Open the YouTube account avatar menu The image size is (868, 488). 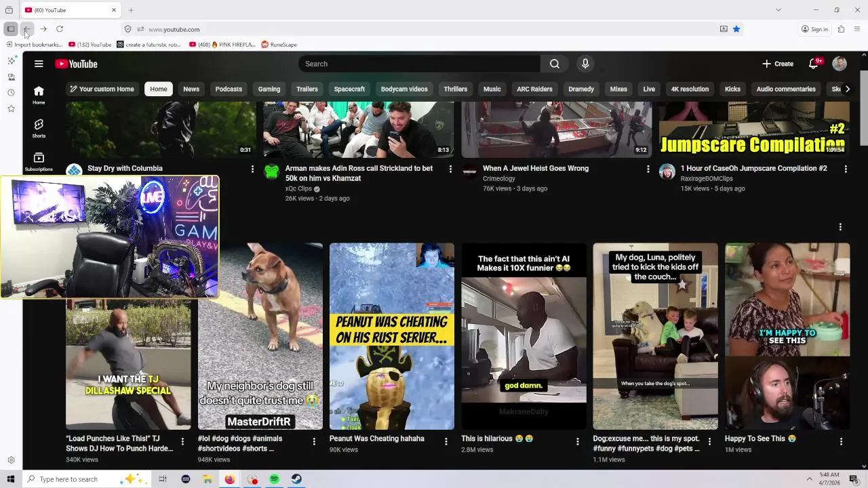point(840,64)
